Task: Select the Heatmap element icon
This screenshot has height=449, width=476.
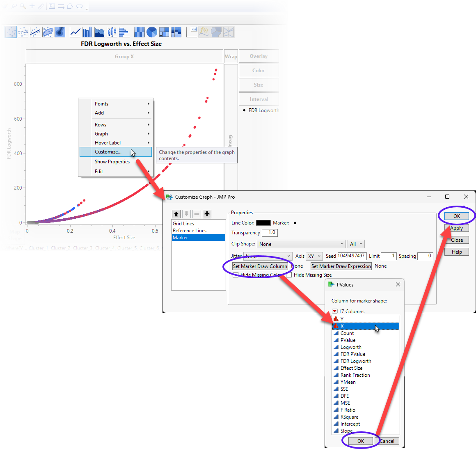Action: (x=140, y=32)
